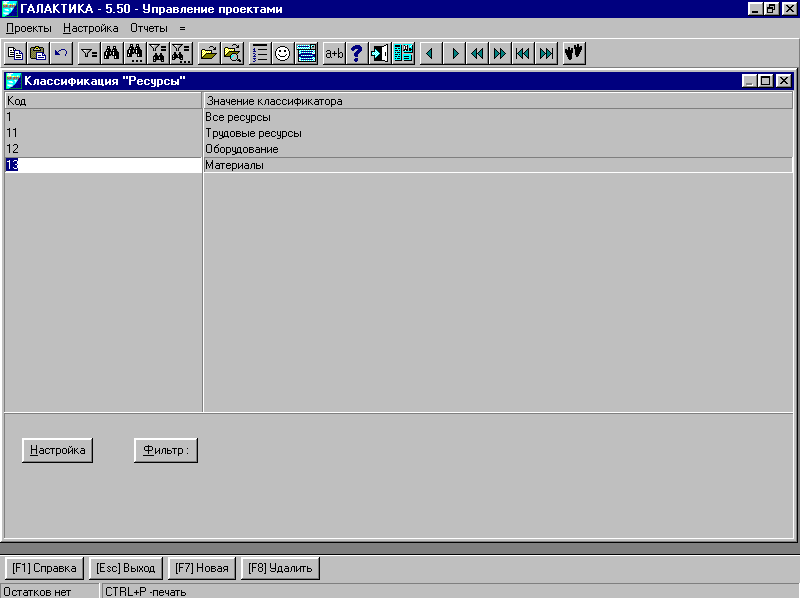Click the cyan report layout icon
Viewport: 800px width, 600px height.
(403, 53)
